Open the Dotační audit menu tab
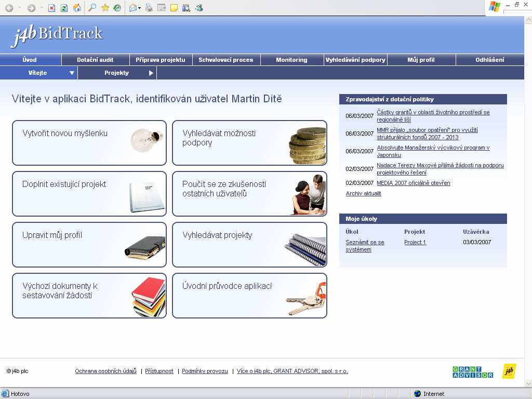This screenshot has width=532, height=399. [96, 60]
